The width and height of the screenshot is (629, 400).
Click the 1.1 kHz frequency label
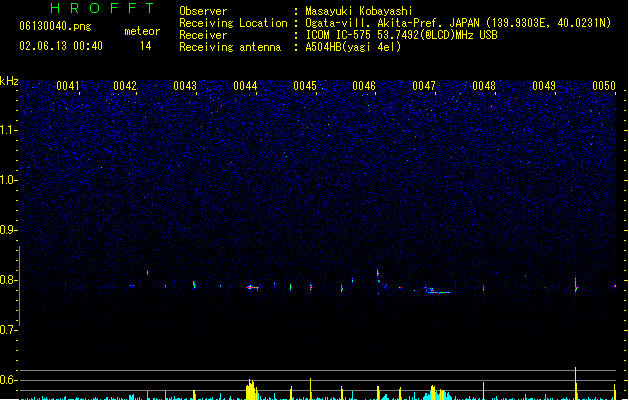9,130
